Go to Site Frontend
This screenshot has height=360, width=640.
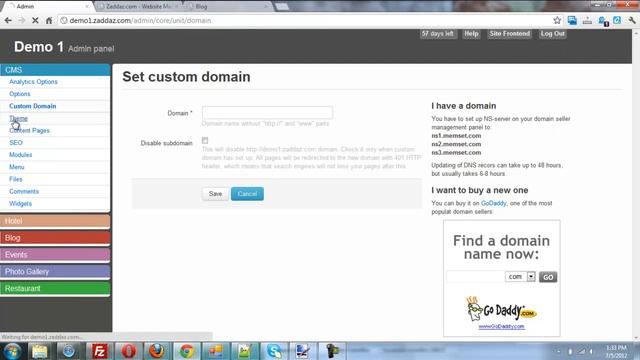point(510,34)
